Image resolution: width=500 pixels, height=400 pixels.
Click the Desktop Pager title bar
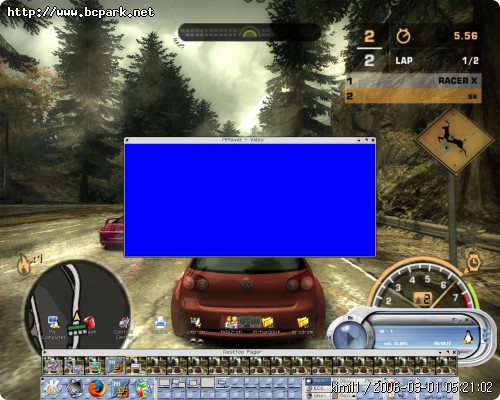[x=249, y=352]
